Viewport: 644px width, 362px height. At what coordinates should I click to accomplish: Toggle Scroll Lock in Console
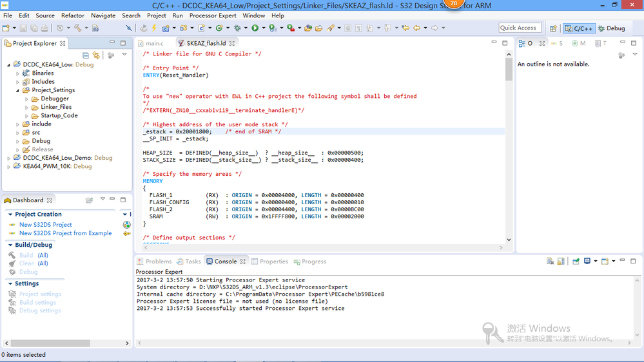(x=561, y=261)
